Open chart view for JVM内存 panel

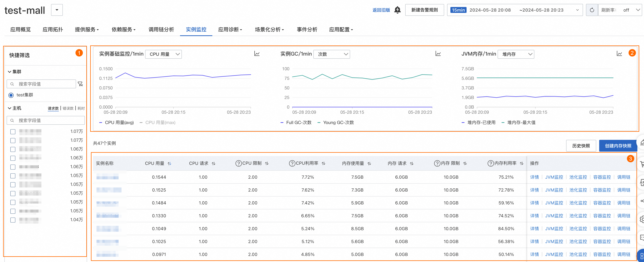click(x=619, y=54)
